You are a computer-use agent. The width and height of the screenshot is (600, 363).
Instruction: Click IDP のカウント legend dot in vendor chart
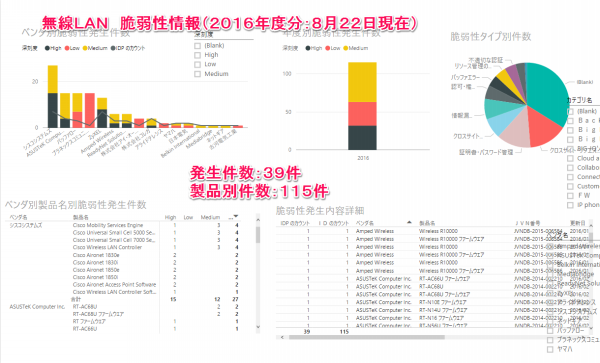coord(113,48)
